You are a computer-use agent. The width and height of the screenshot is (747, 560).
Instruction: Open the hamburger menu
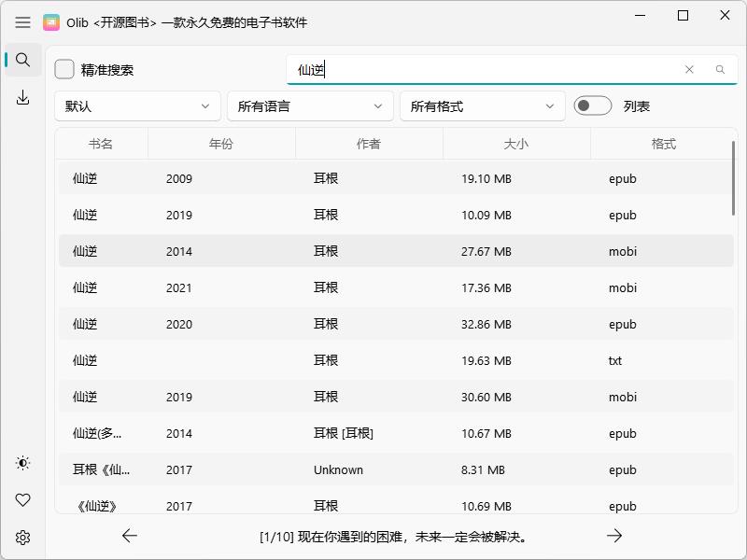pos(23,22)
